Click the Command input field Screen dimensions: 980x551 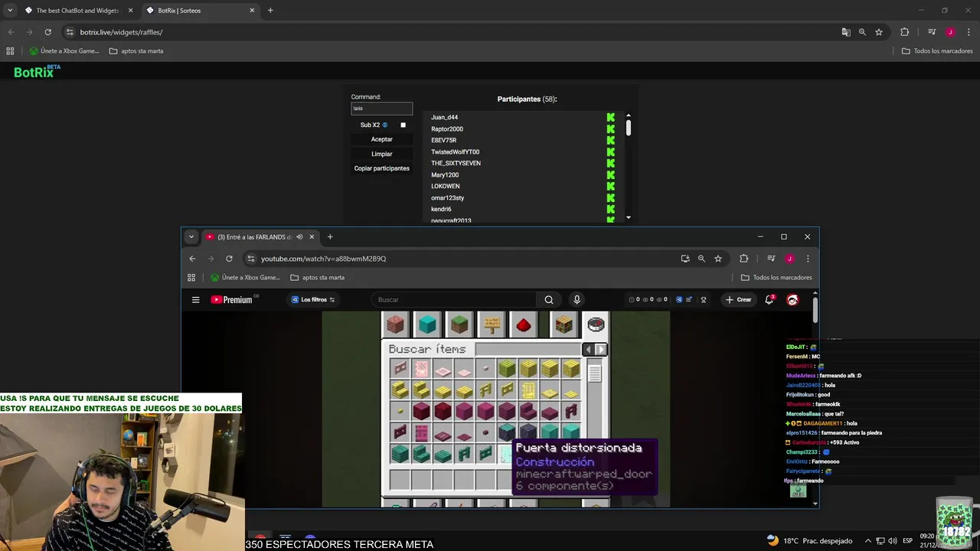click(382, 109)
